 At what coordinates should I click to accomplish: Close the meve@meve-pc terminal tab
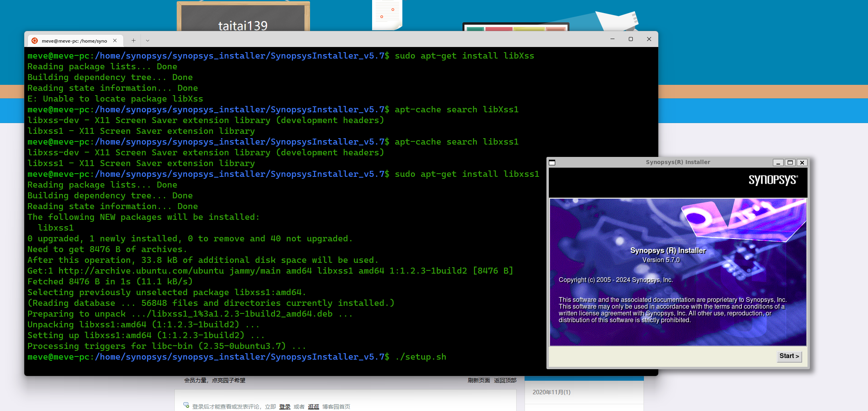click(115, 41)
